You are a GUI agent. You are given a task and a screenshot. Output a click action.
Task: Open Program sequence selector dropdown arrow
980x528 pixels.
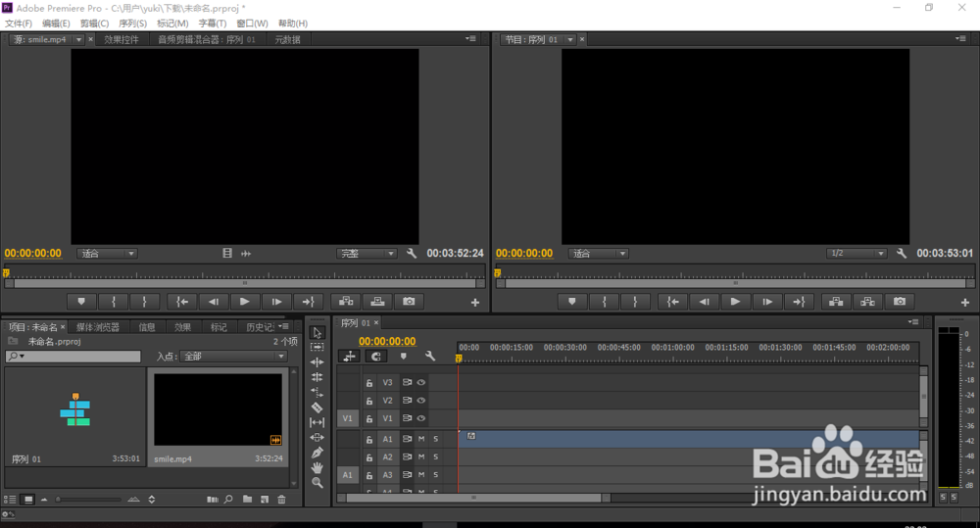click(x=570, y=39)
